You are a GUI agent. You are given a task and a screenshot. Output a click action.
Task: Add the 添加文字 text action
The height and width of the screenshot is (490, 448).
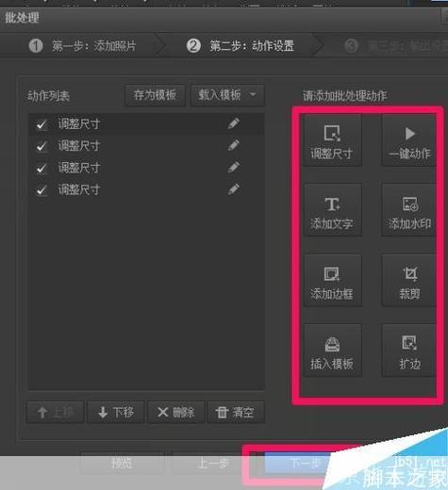[x=332, y=210]
